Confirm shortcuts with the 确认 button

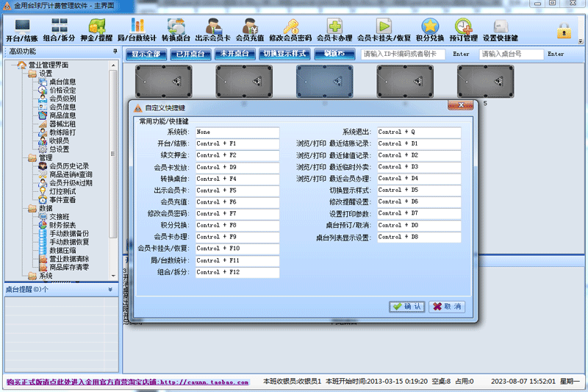click(x=407, y=307)
